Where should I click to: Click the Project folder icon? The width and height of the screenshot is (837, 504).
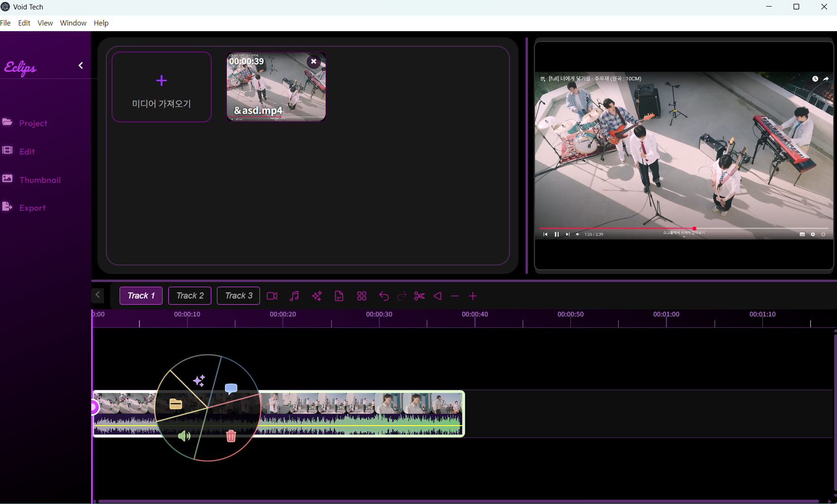(x=8, y=122)
